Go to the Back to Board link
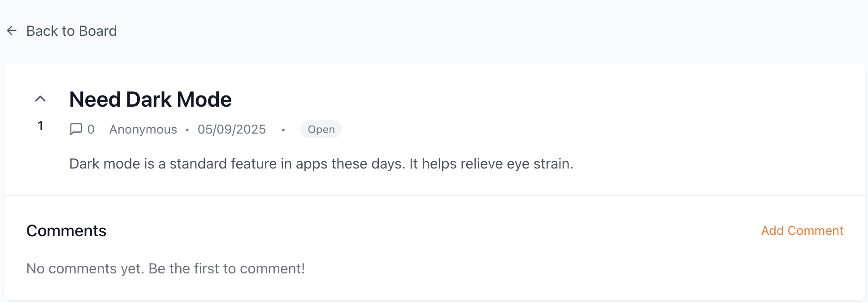The image size is (868, 303). click(x=71, y=31)
